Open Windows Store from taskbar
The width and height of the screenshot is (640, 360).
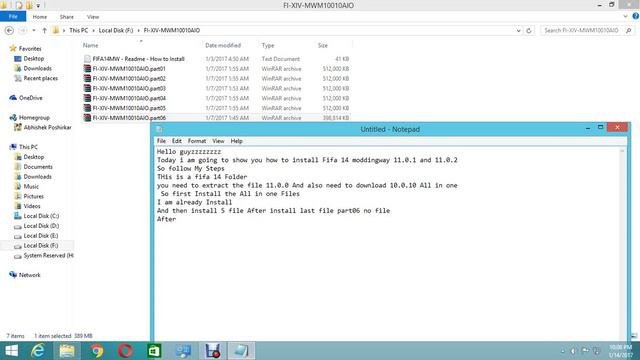(154, 351)
